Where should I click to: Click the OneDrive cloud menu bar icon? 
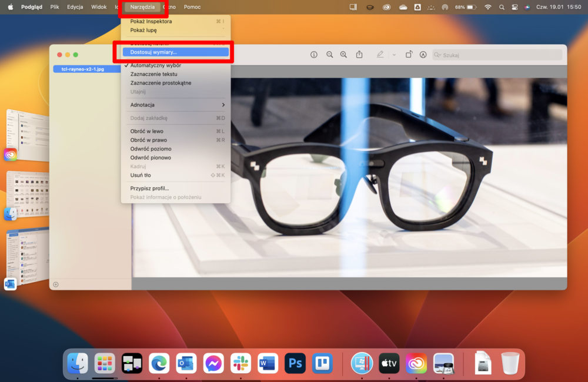click(x=403, y=6)
